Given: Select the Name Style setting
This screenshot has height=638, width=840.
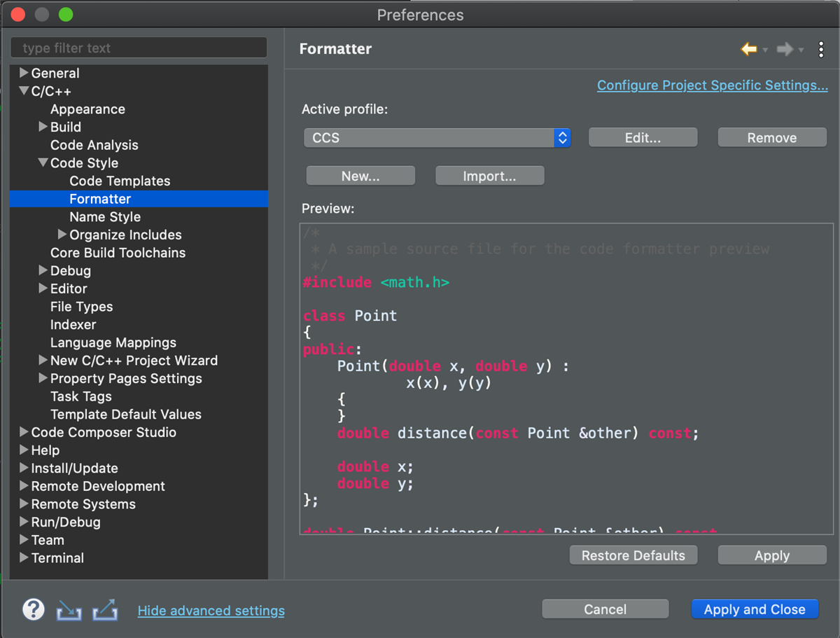Looking at the screenshot, I should pyautogui.click(x=104, y=216).
